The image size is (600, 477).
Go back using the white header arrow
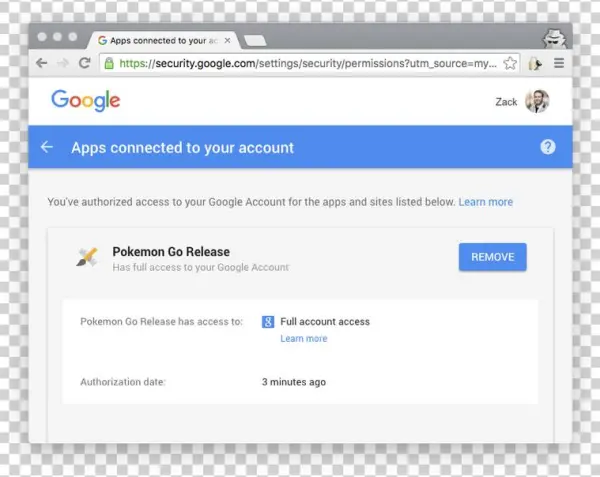[46, 147]
